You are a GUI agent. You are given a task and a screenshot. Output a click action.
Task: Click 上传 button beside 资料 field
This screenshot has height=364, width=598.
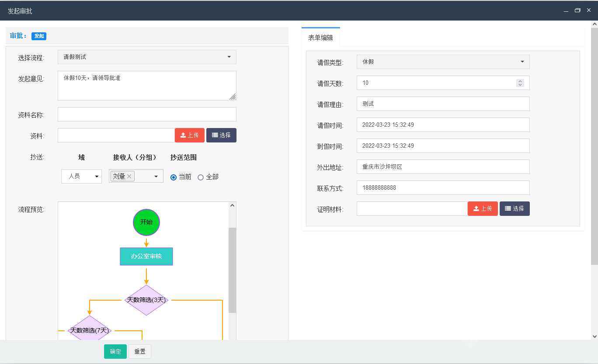click(190, 135)
